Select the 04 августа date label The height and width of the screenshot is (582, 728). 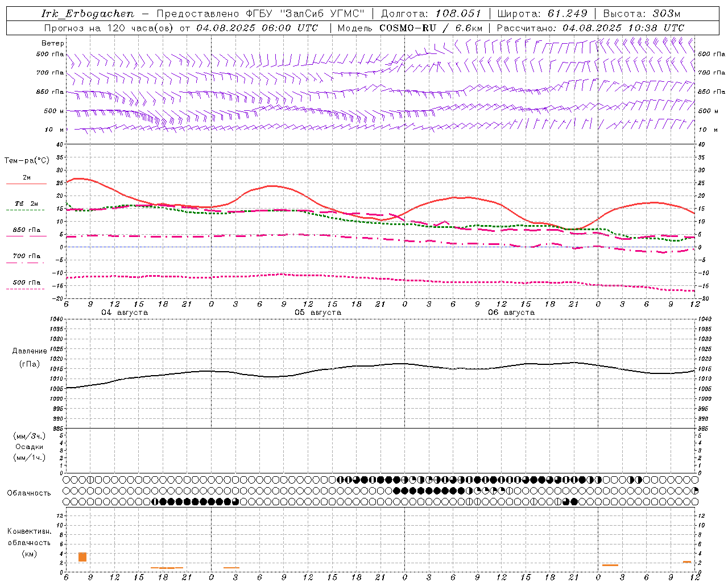(x=125, y=313)
